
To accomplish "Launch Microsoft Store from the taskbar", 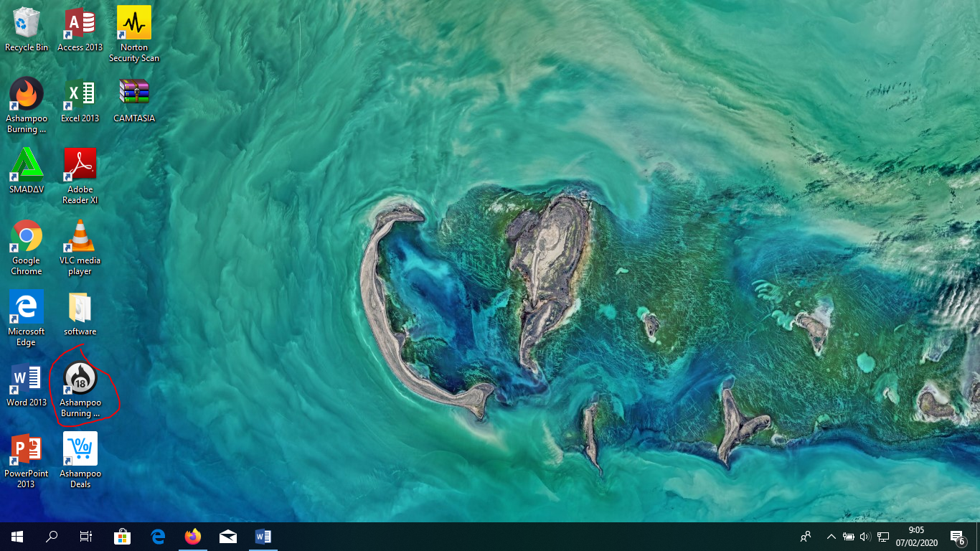I will click(122, 537).
